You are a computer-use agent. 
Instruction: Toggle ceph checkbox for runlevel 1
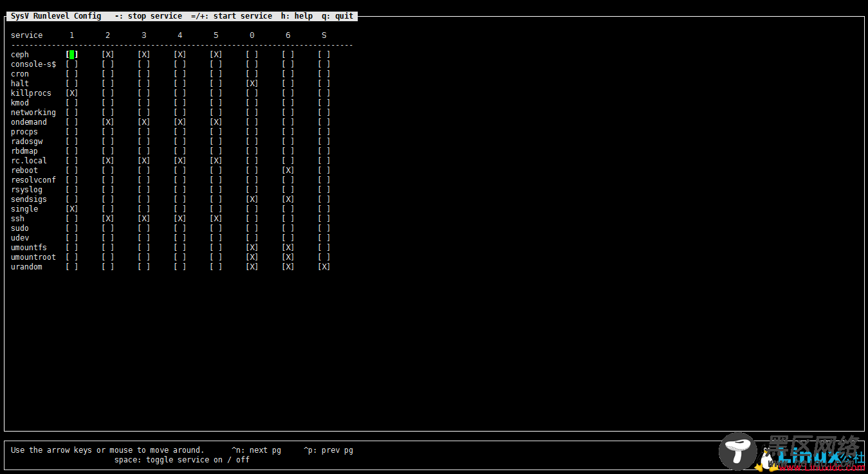coord(72,55)
